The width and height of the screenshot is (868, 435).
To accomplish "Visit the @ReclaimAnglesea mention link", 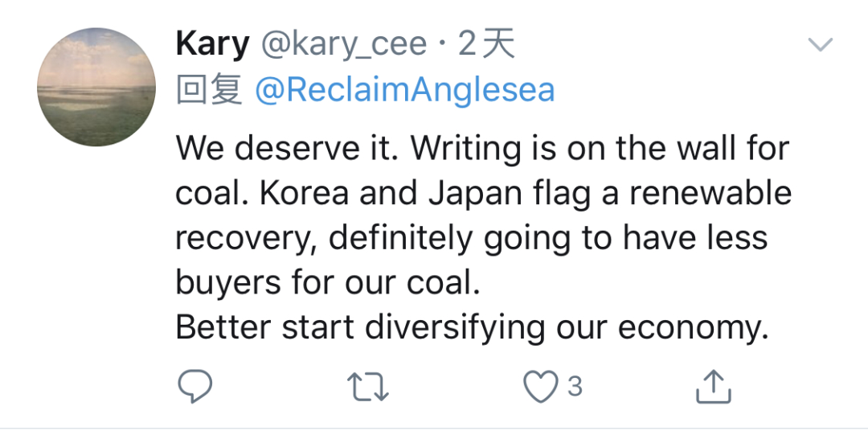I will [404, 90].
